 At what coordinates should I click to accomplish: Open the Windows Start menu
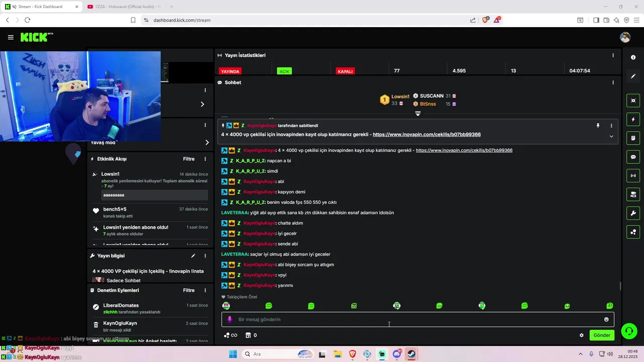click(x=233, y=354)
